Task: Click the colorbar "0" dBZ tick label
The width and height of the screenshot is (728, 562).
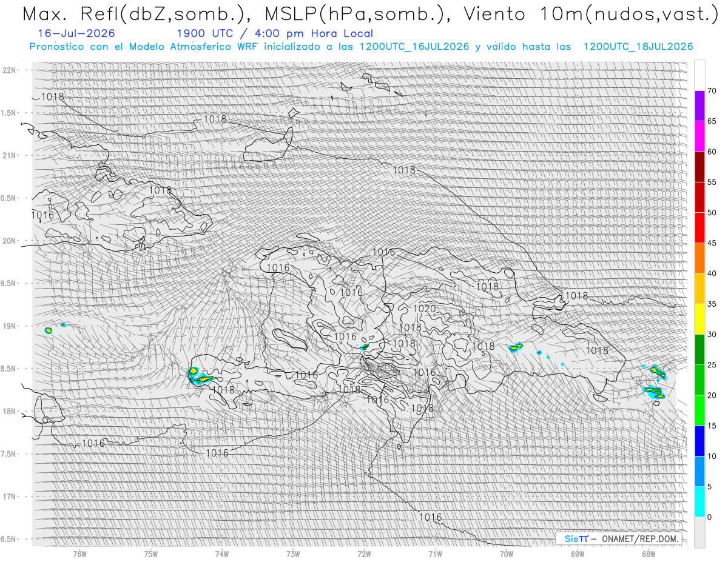Action: coord(709,517)
